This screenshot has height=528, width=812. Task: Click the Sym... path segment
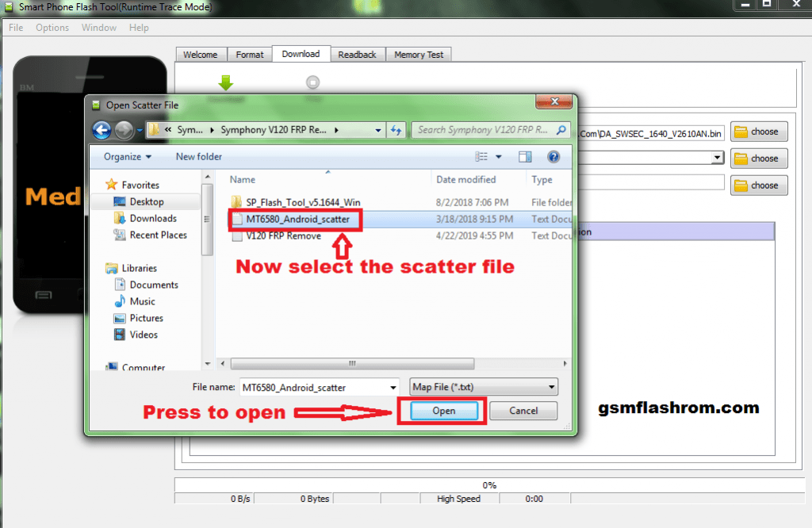coord(190,130)
